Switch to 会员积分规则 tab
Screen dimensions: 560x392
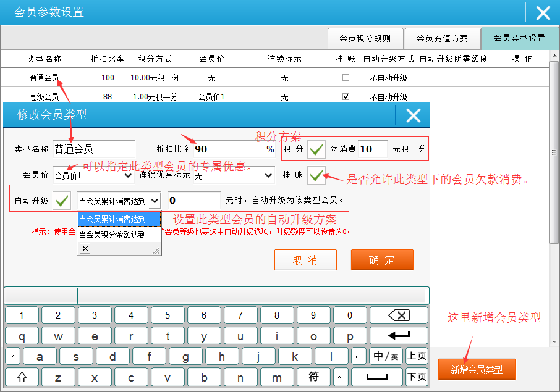pyautogui.click(x=365, y=38)
